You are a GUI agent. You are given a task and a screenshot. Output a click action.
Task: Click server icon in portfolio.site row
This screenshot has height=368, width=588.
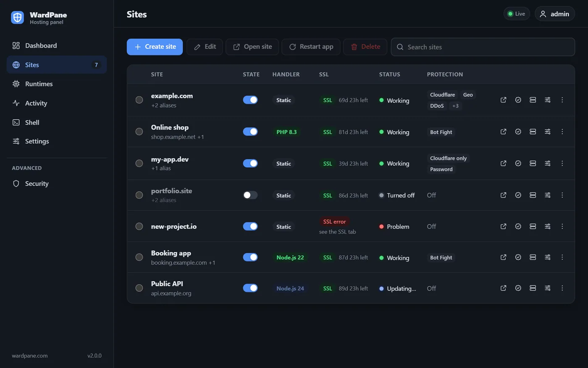[533, 195]
